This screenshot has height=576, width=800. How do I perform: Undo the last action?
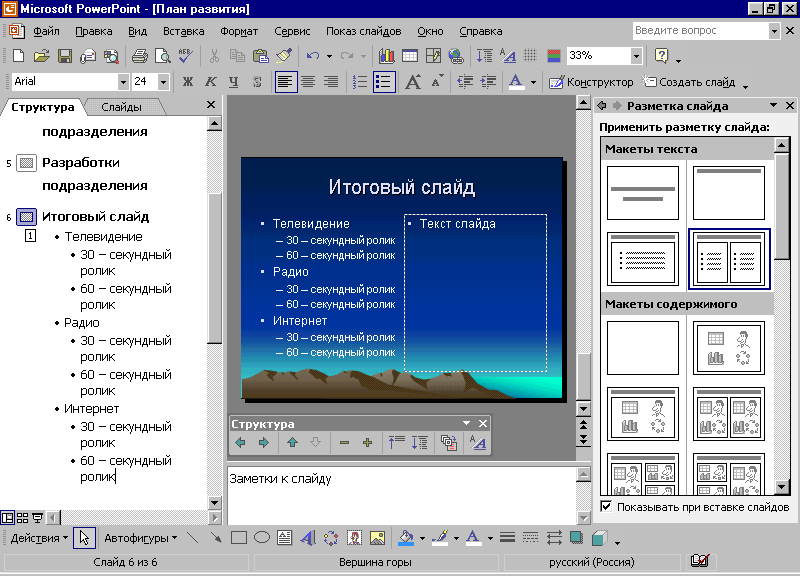click(313, 56)
